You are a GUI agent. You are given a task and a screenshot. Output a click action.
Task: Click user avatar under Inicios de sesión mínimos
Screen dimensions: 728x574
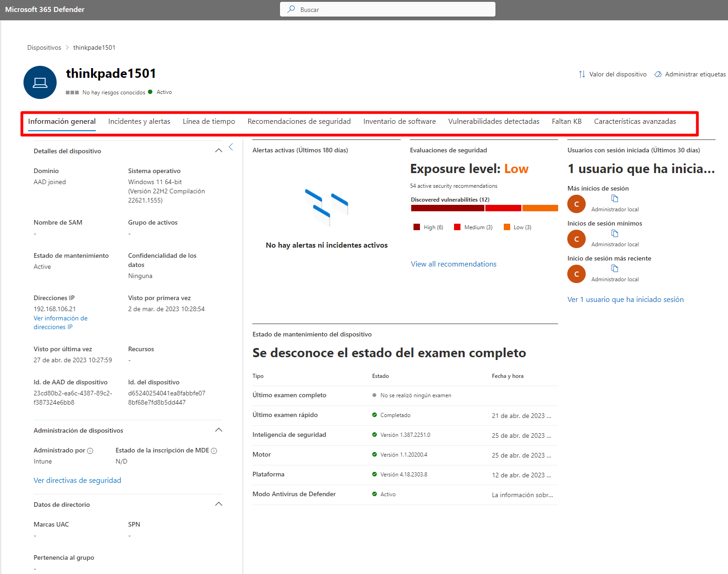coord(577,239)
